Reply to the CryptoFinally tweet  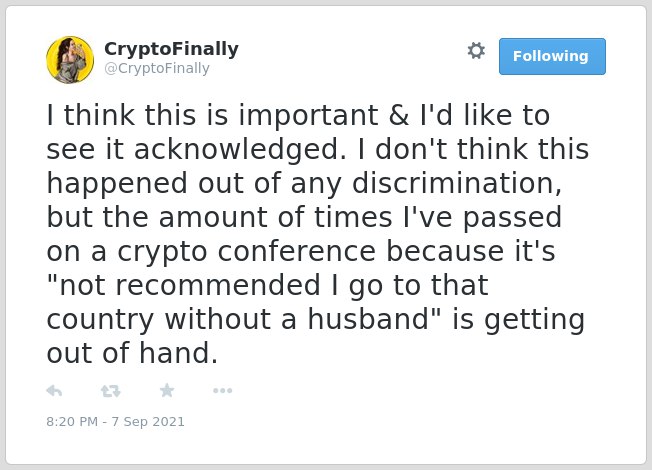[54, 391]
